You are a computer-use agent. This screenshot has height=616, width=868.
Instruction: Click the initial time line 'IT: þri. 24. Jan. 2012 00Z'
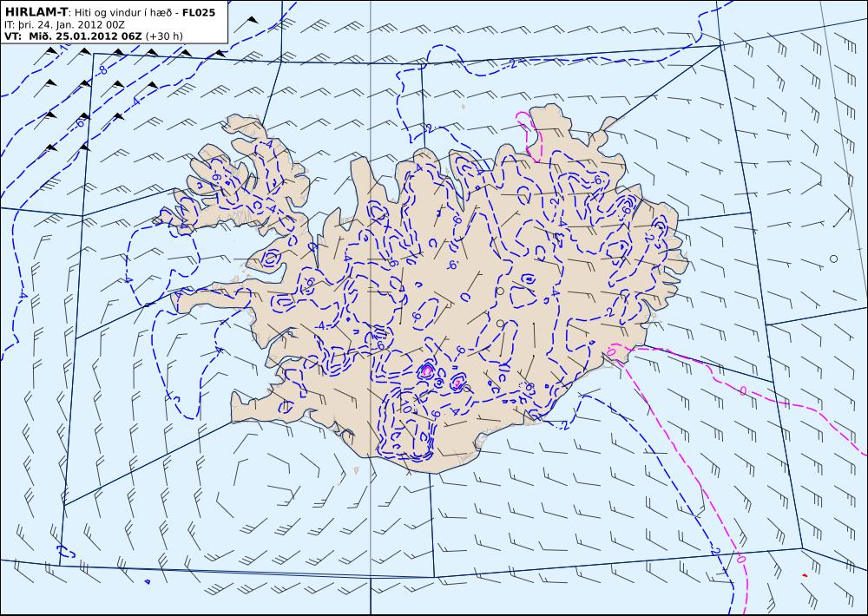tap(64, 24)
